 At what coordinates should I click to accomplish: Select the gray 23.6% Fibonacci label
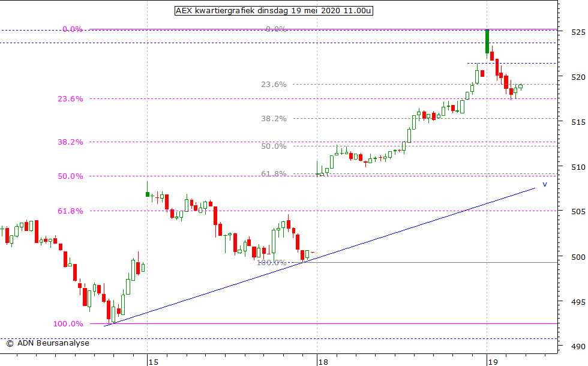pyautogui.click(x=273, y=85)
